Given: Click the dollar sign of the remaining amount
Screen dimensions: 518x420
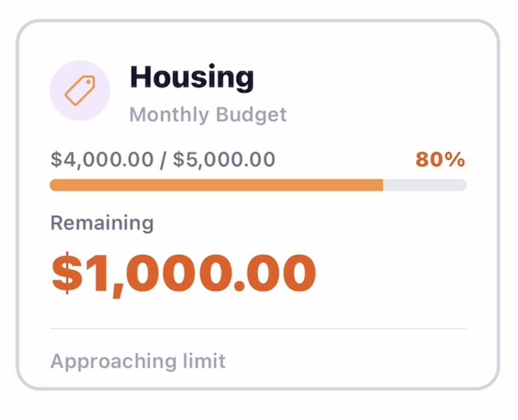Looking at the screenshot, I should (66, 272).
